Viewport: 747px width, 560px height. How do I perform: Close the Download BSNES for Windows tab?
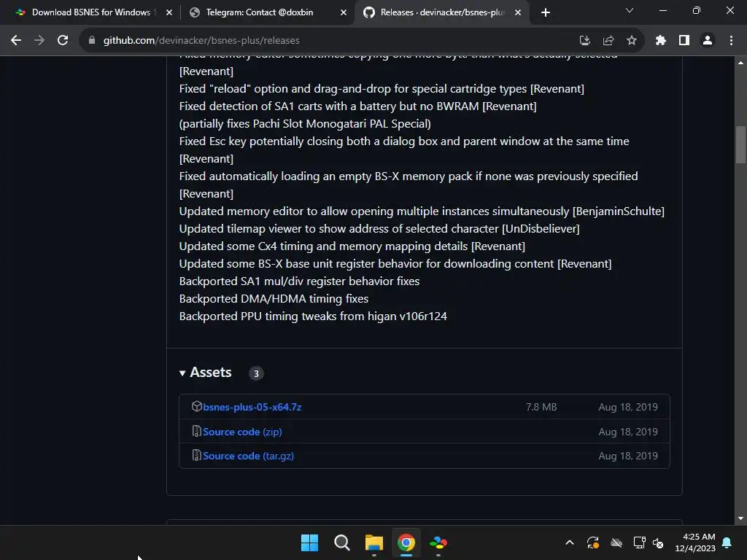pos(169,12)
